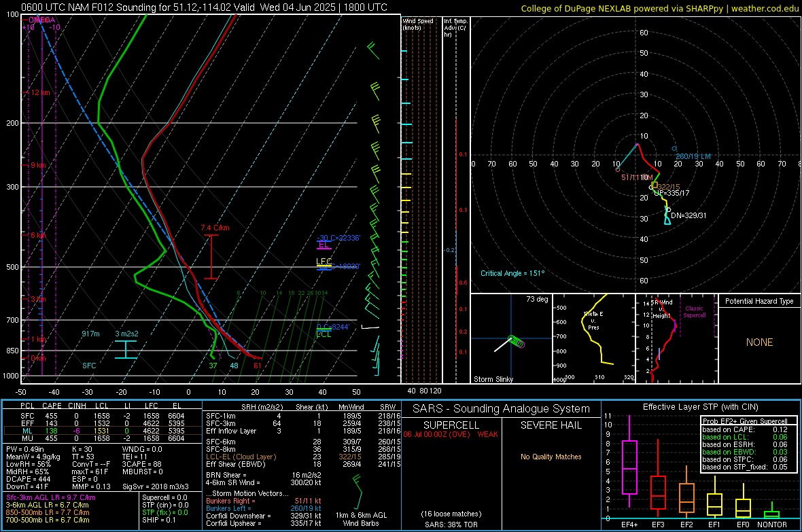
Task: Click the green 'based on EBWD:' probability row
Action: click(745, 452)
